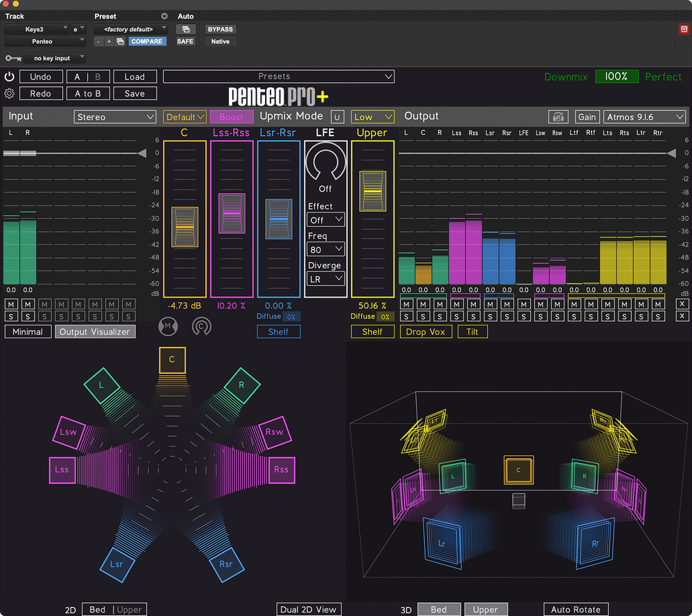Toggle Lsr-Rsr Shelf button
This screenshot has height=616, width=692.
[x=278, y=332]
